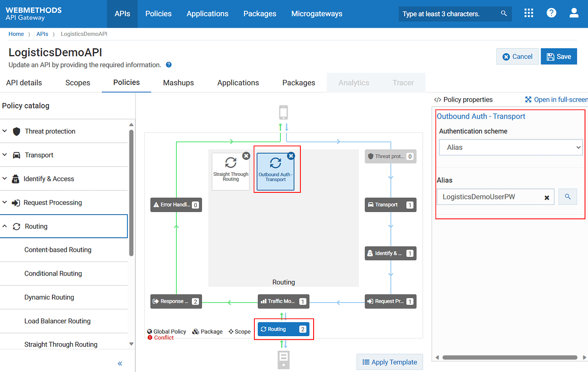
Task: Open the Traffic Monitoring stage in flow
Action: 283,301
